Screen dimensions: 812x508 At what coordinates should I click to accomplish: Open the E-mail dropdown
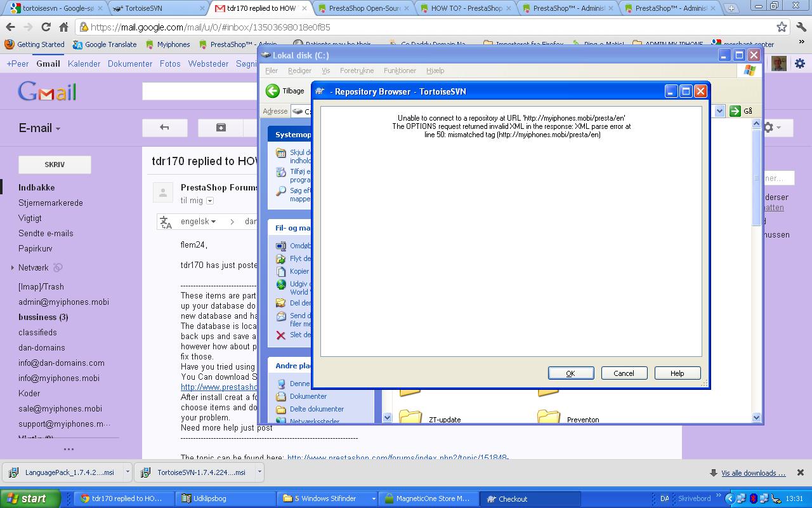(x=39, y=128)
